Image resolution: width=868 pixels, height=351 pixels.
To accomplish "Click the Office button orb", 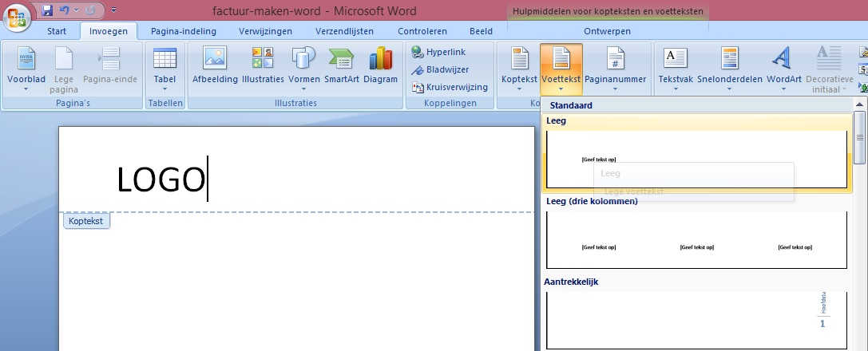I will [17, 18].
